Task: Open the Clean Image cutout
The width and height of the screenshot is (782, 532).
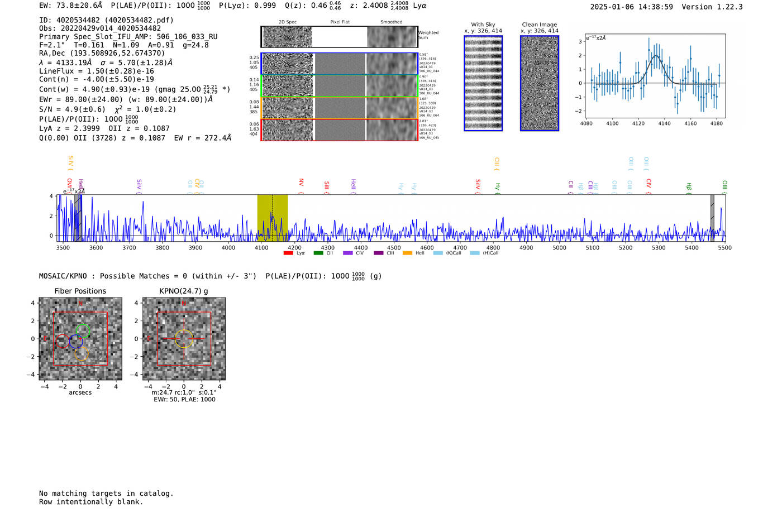Action: [x=540, y=83]
